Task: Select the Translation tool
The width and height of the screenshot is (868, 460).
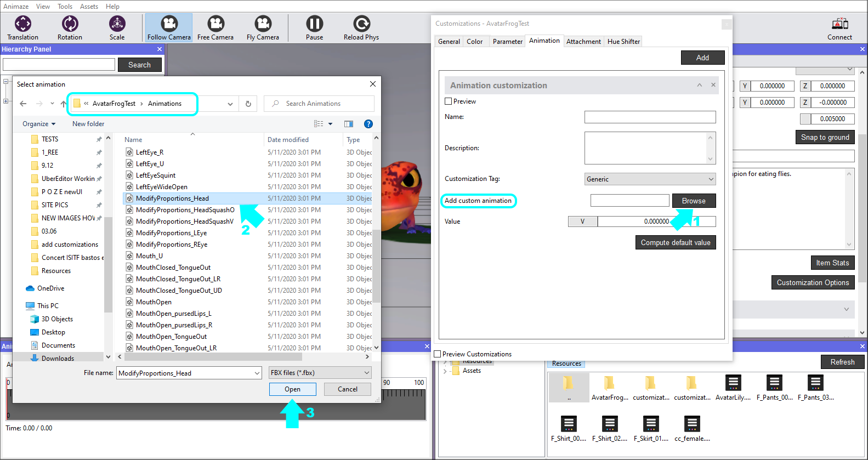Action: tap(22, 28)
